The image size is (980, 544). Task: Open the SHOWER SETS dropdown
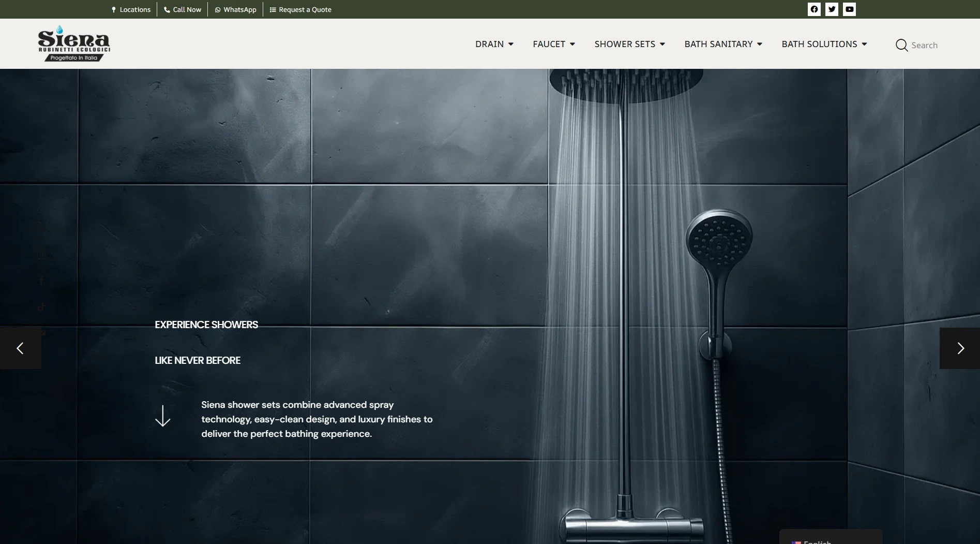click(629, 44)
